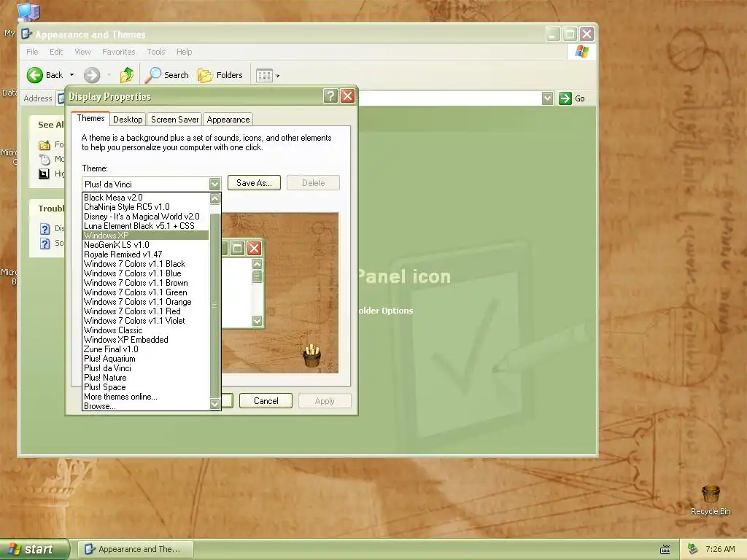Choose Windows 7 Colors v1.1 Brown
The height and width of the screenshot is (560, 747).
[x=145, y=283]
